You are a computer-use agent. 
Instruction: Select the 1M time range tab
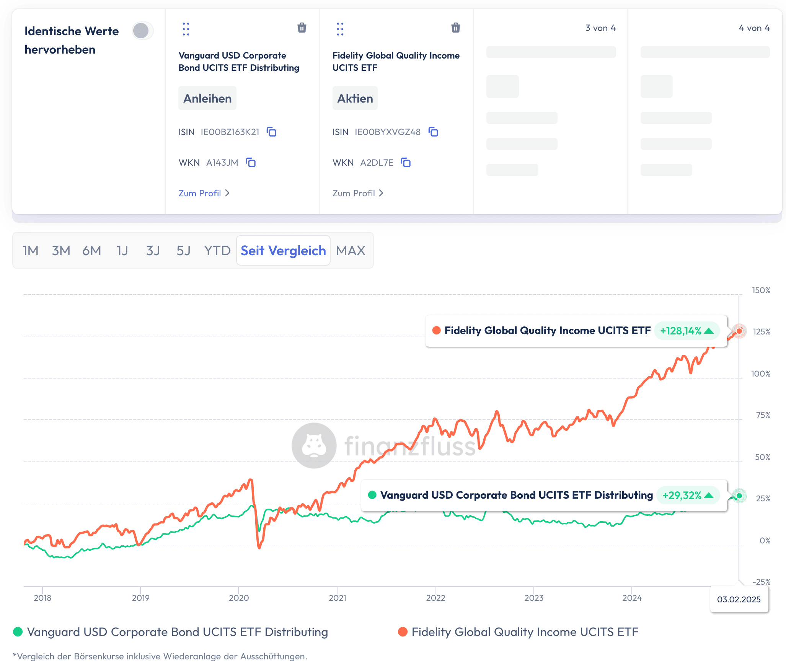click(x=31, y=251)
